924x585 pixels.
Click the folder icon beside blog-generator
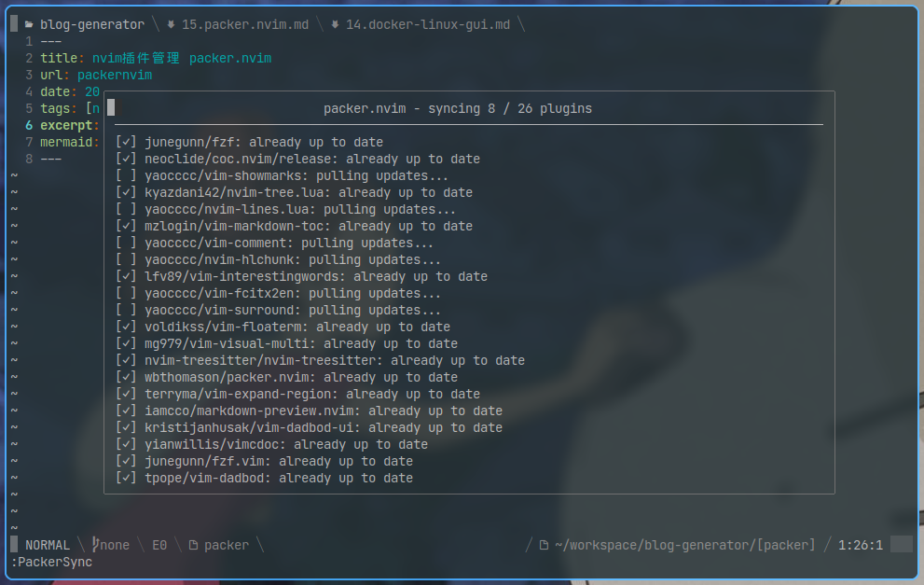pos(30,24)
